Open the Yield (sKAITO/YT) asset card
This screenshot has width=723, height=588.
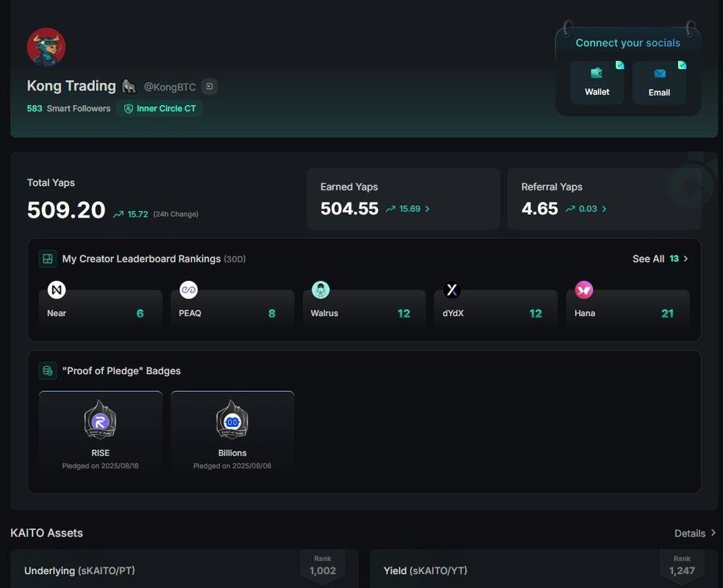[x=544, y=569]
